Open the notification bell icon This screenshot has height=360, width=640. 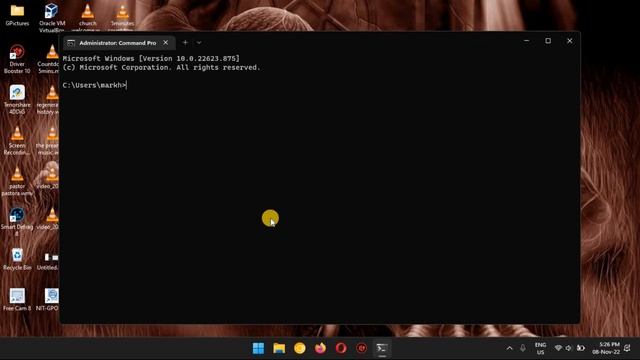[628, 348]
